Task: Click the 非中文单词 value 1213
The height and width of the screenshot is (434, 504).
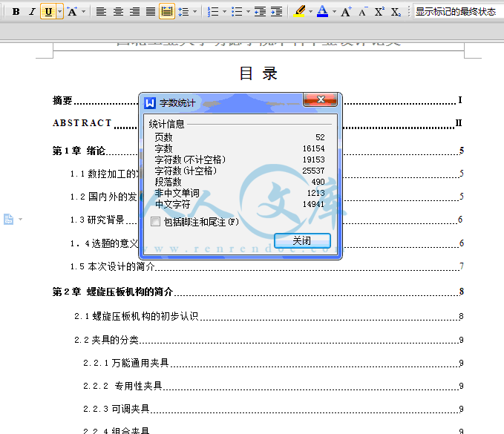Action: [315, 193]
